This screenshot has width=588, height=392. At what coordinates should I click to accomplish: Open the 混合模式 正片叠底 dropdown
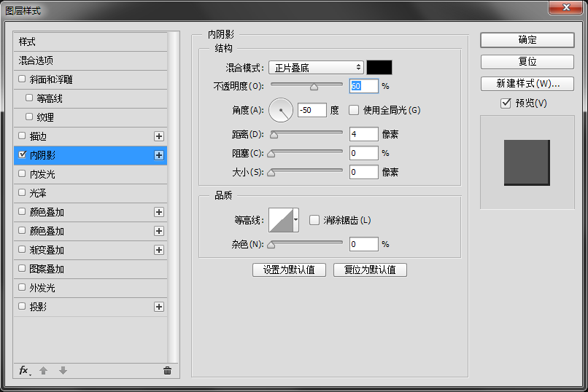tap(316, 67)
